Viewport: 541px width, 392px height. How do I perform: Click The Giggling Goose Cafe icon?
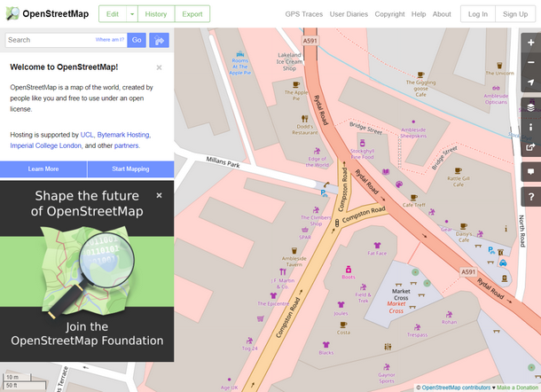pyautogui.click(x=420, y=74)
